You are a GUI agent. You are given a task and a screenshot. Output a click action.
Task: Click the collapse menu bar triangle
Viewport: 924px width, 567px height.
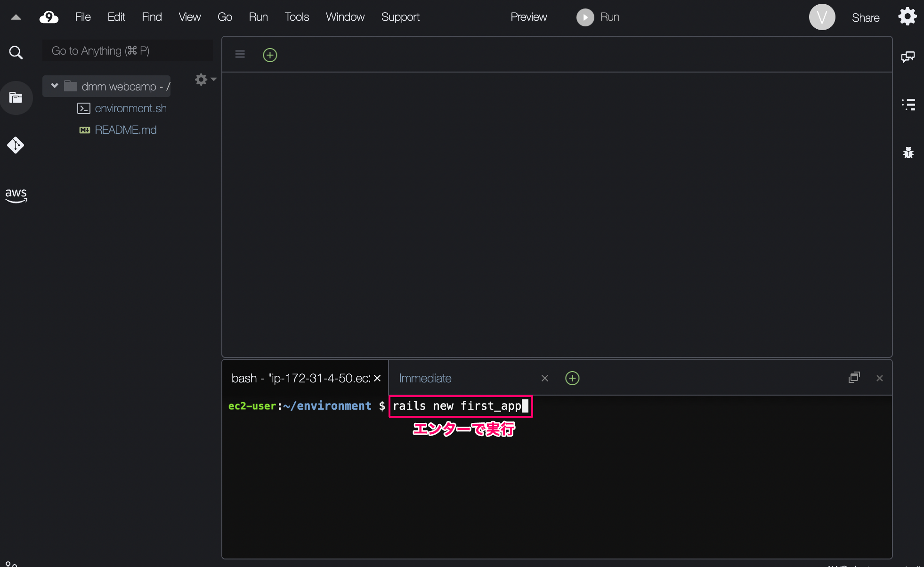click(16, 16)
